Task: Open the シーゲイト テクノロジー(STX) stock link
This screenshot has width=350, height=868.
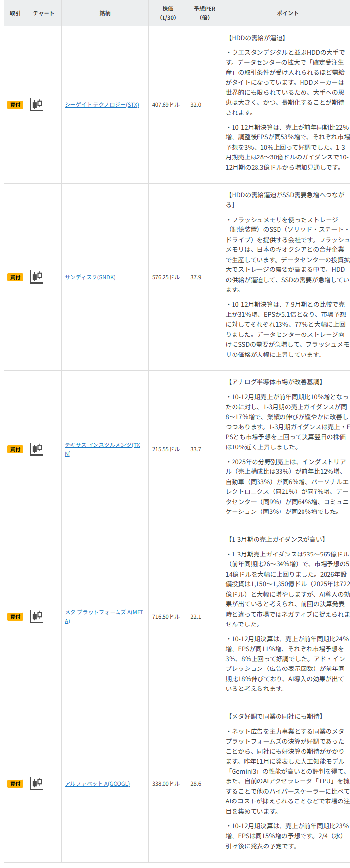Action: pos(102,105)
